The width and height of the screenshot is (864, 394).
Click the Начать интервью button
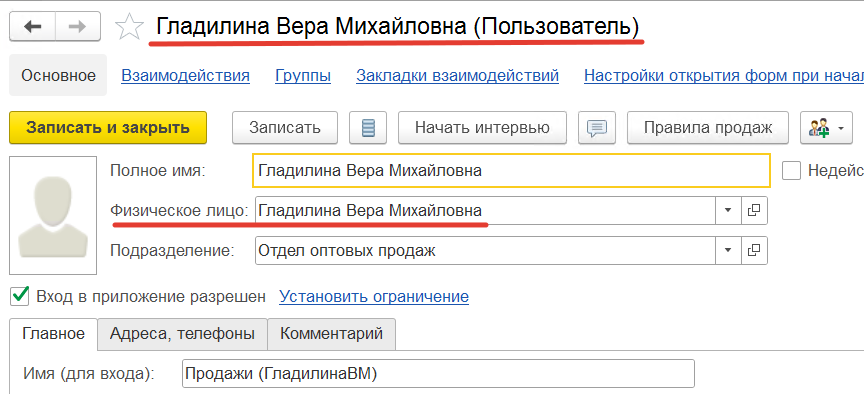point(482,128)
